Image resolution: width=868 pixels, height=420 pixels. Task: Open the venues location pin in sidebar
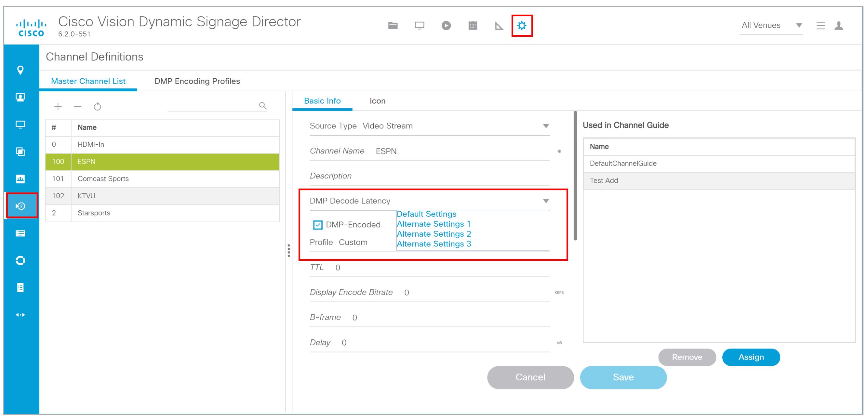20,70
